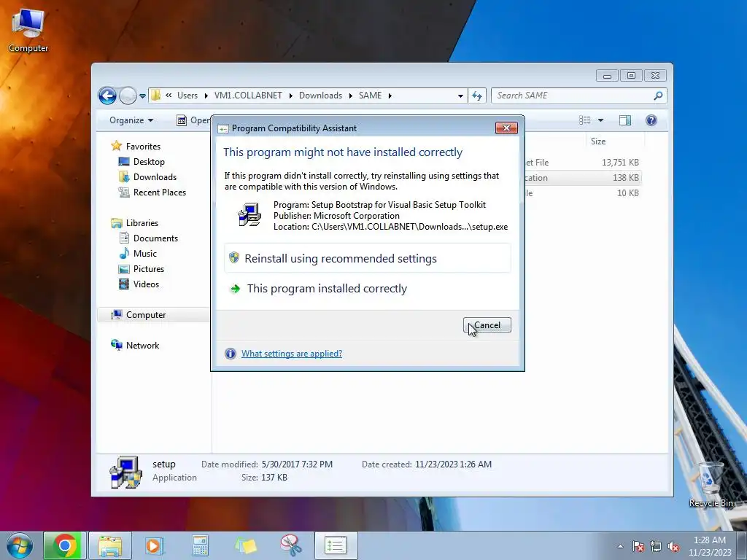Maximize the Explorer window
Screen dimensions: 747x560
click(631, 75)
